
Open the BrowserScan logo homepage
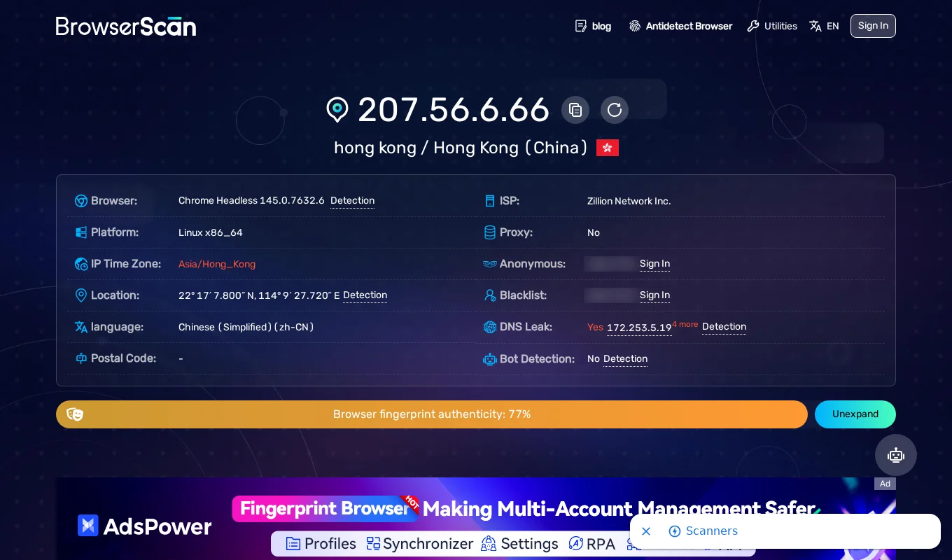[126, 26]
